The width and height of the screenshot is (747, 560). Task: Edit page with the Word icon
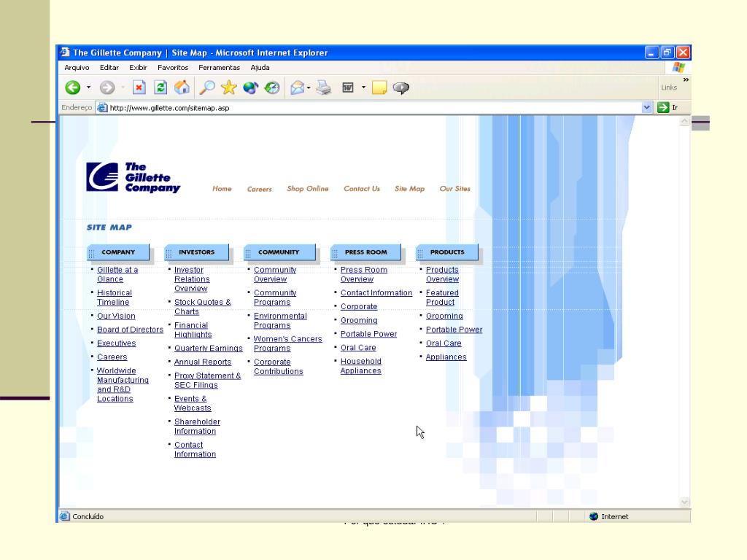tap(348, 87)
